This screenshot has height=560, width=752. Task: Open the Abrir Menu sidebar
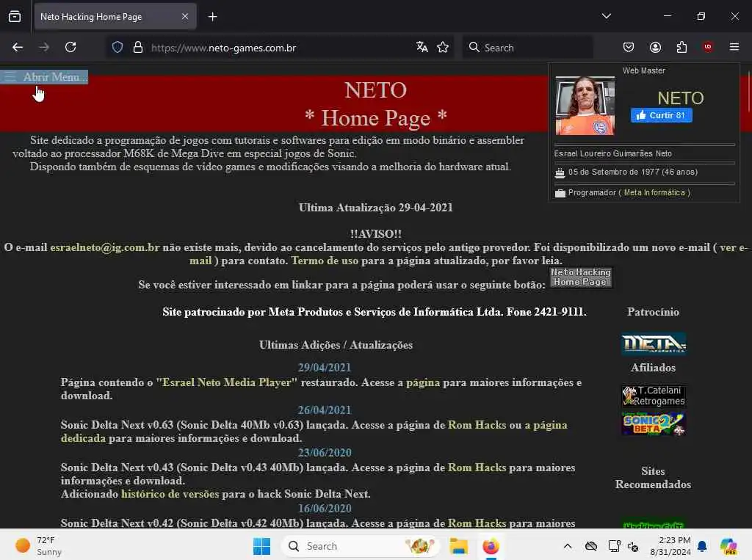point(44,77)
